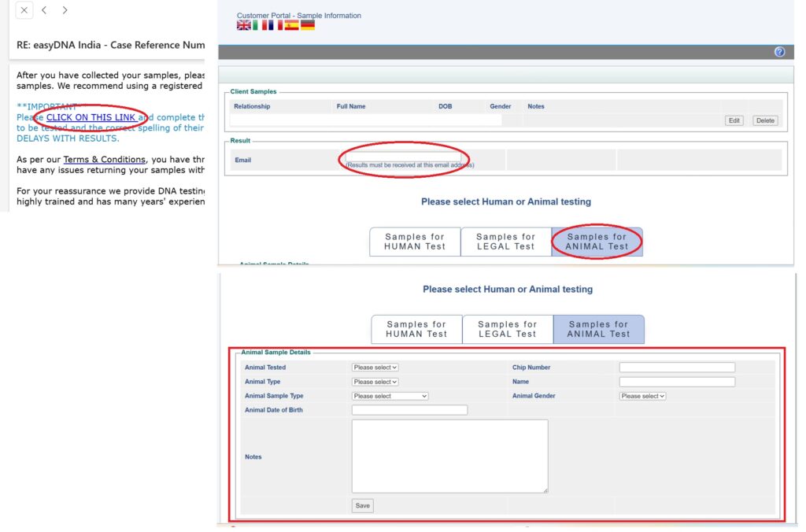806x532 pixels.
Task: Click the Notes column header in Client Samples
Action: coord(535,106)
